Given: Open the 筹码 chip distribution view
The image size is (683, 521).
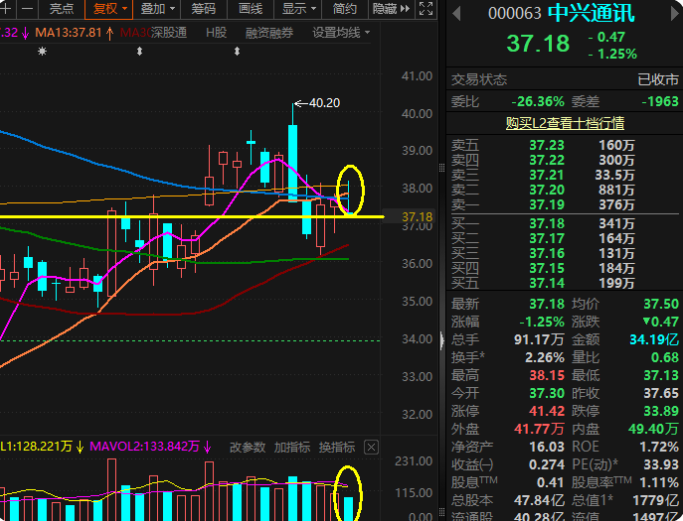Looking at the screenshot, I should [203, 9].
